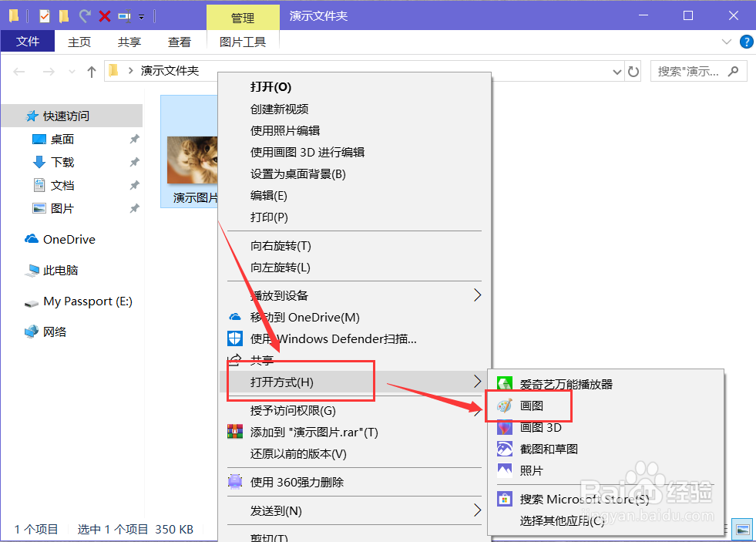
Task: Click the search magnifier icon
Action: point(734,72)
